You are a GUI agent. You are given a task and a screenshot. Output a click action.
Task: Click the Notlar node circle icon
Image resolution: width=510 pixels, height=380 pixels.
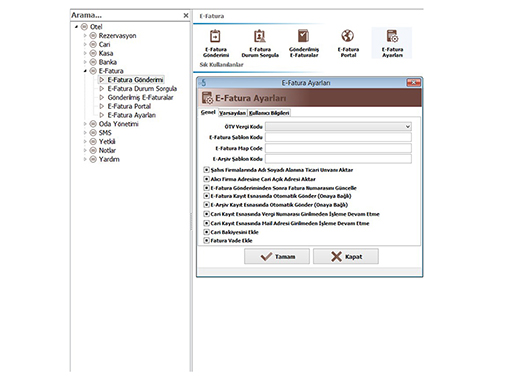click(x=93, y=150)
